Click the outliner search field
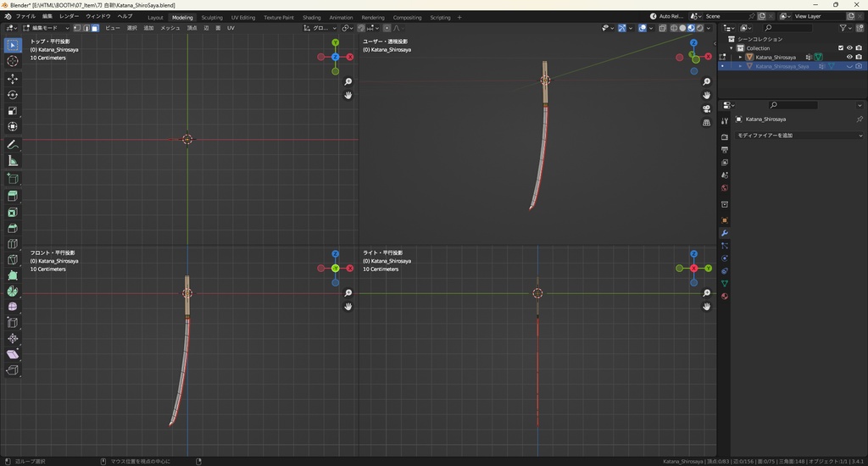The image size is (868, 466). pos(787,28)
